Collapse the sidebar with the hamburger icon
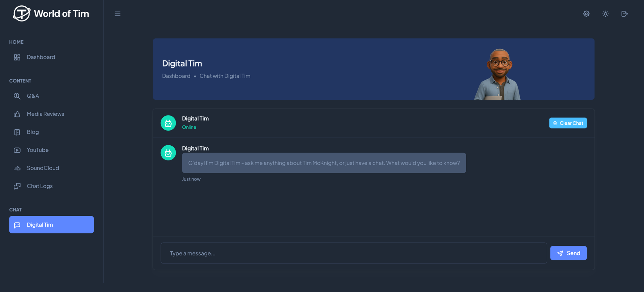The width and height of the screenshot is (644, 292). coord(117,14)
